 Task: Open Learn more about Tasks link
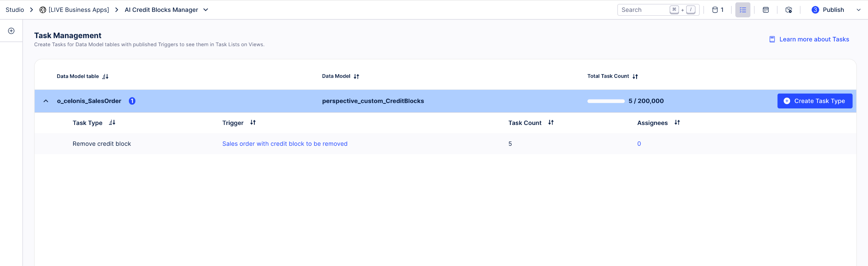(814, 39)
